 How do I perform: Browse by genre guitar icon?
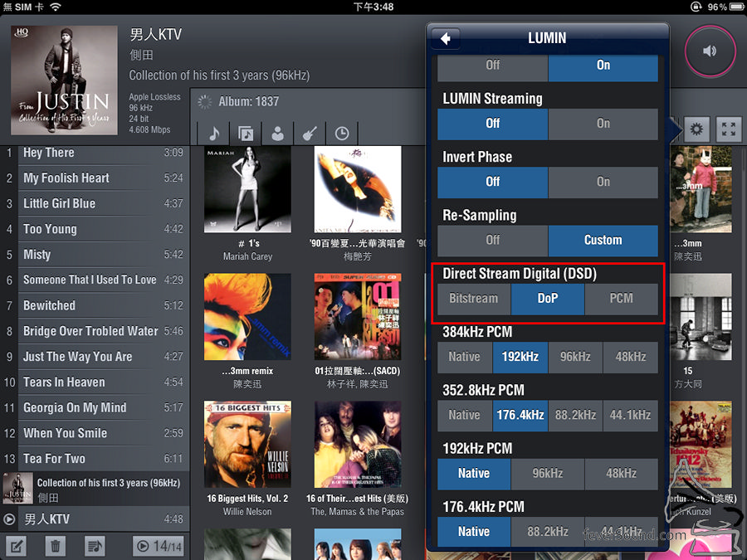pyautogui.click(x=310, y=134)
